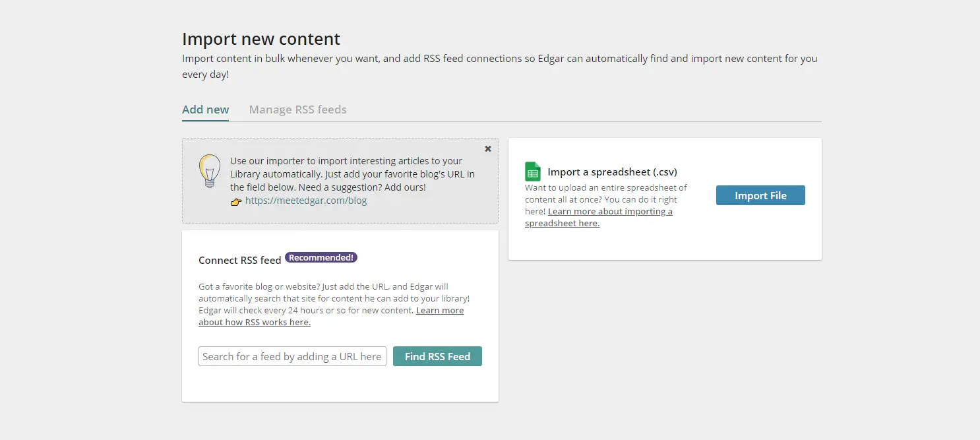Click the feed URL search field
The image size is (980, 440).
pos(292,356)
